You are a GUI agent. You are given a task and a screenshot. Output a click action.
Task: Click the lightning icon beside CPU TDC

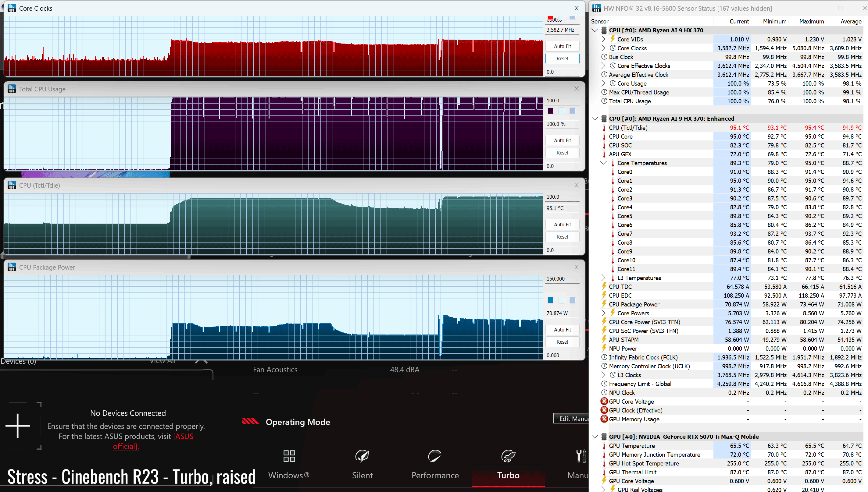pos(604,287)
